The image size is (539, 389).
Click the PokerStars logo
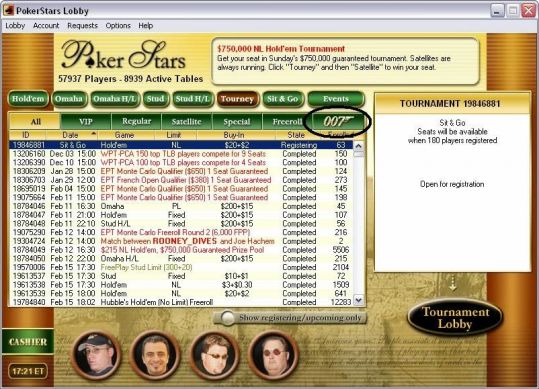tap(124, 56)
